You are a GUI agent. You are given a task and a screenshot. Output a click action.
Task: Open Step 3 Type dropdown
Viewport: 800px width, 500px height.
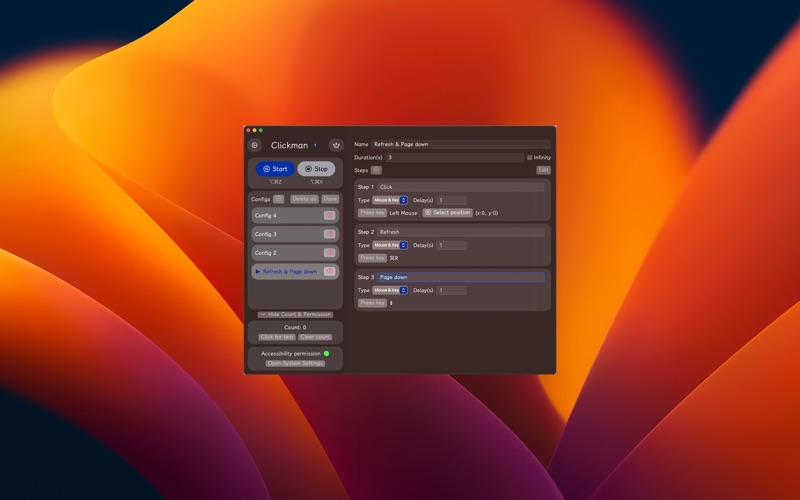[x=390, y=290]
